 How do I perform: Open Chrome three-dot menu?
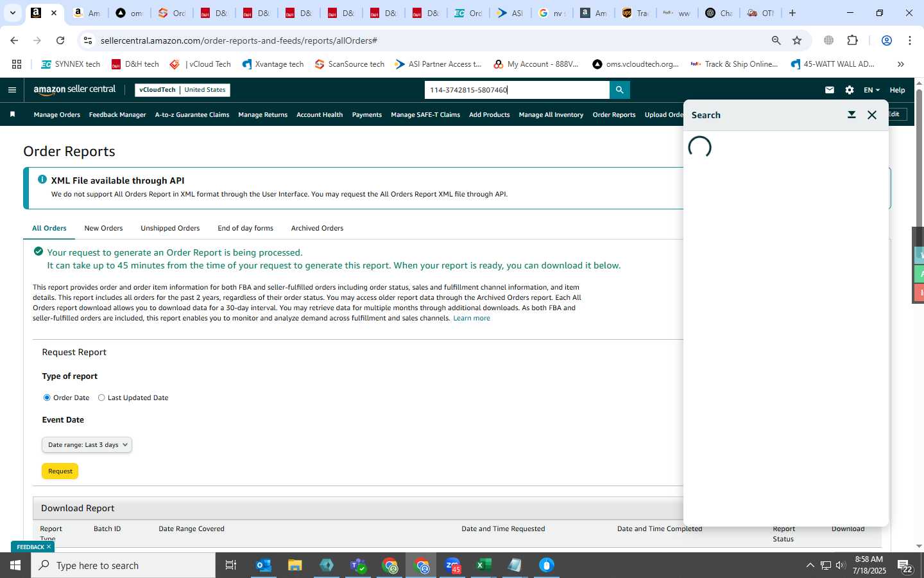point(910,40)
